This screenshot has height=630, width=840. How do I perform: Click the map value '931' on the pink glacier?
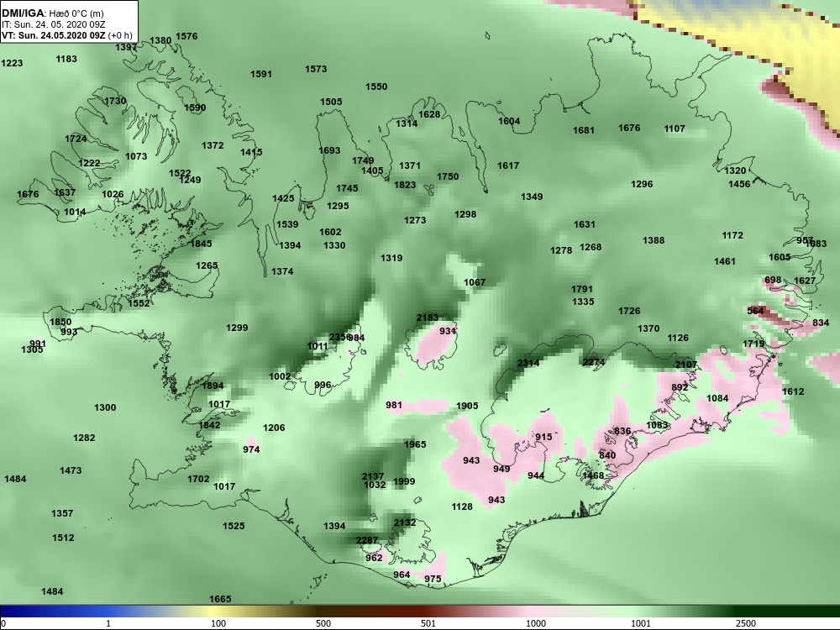point(448,331)
